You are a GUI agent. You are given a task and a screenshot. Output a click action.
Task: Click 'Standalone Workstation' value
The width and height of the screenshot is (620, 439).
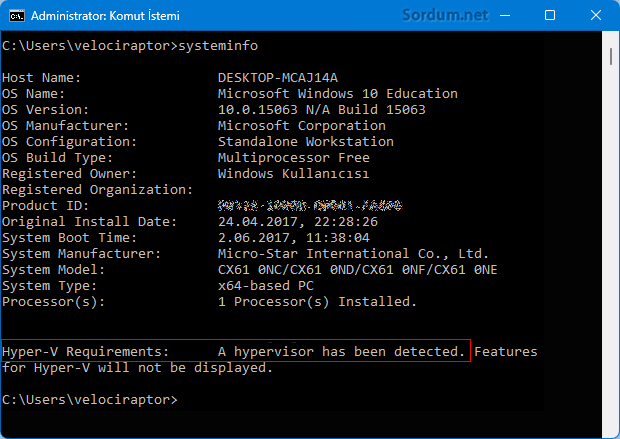(306, 142)
